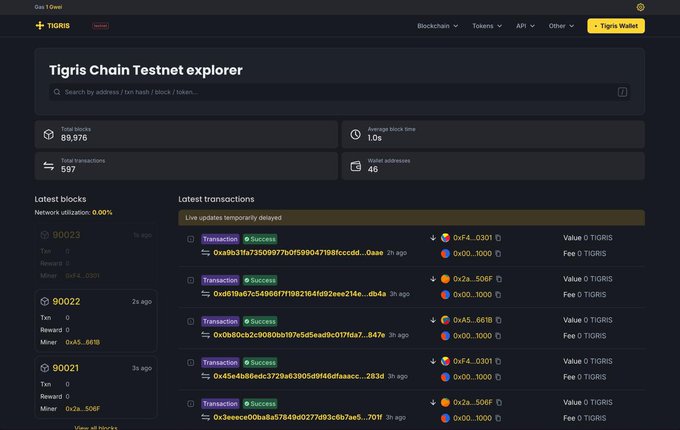This screenshot has height=430, width=680.
Task: Expand details for transaction 0x3eeece00...701f
Action: [190, 404]
